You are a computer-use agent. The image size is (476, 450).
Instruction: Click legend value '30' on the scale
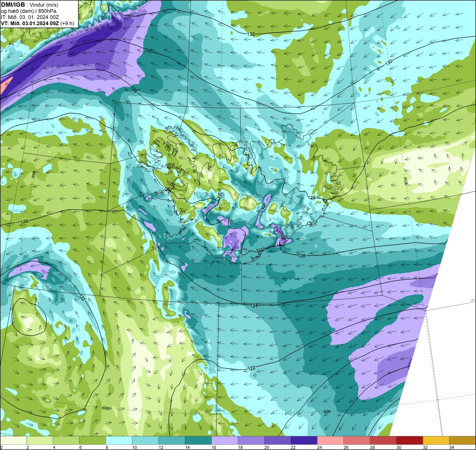click(398, 447)
